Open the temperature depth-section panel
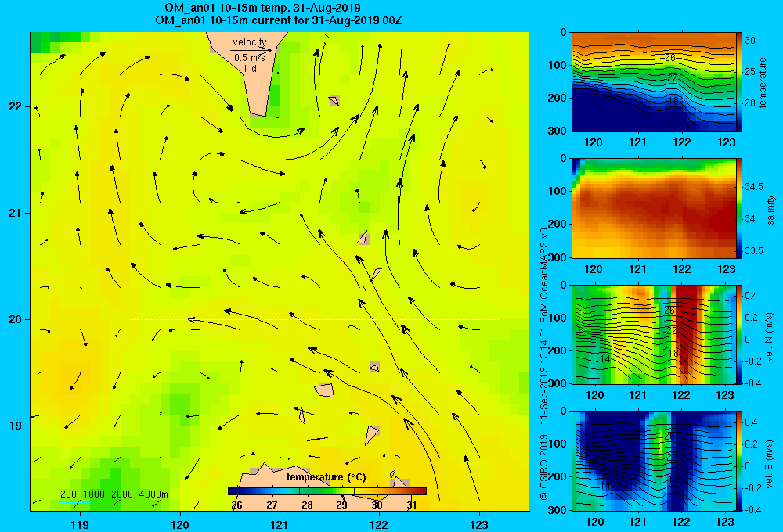Viewport: 783px width, 532px height. point(653,82)
